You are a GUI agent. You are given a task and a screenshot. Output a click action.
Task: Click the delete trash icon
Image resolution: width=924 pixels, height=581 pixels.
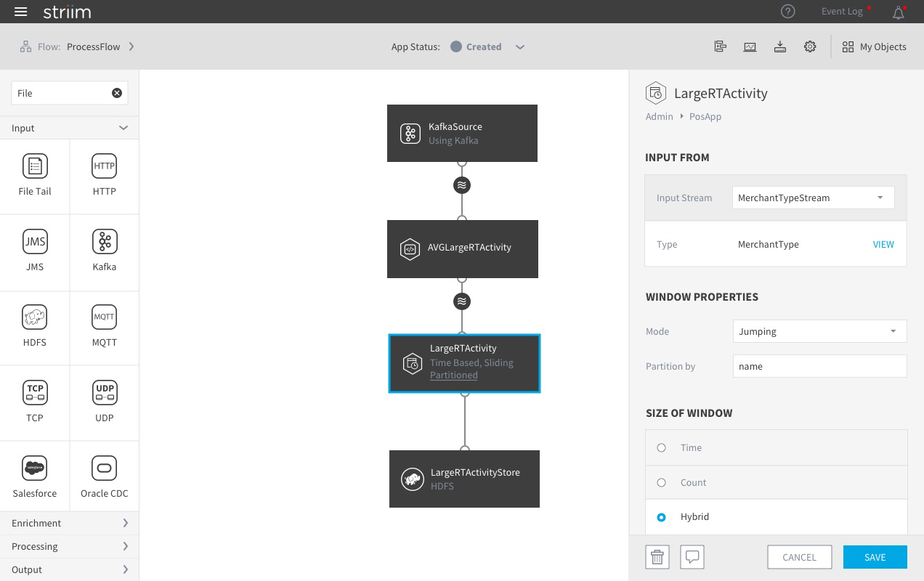click(657, 557)
